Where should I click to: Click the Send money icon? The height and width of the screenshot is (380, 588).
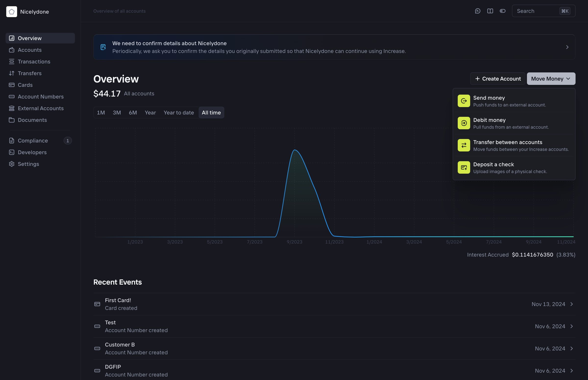click(x=464, y=101)
